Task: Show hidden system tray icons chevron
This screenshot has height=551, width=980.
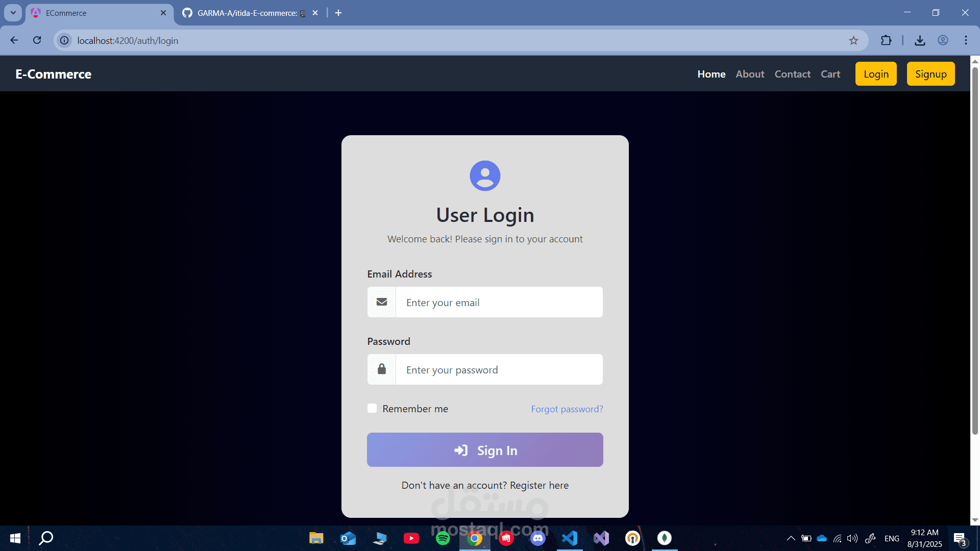Action: click(791, 538)
